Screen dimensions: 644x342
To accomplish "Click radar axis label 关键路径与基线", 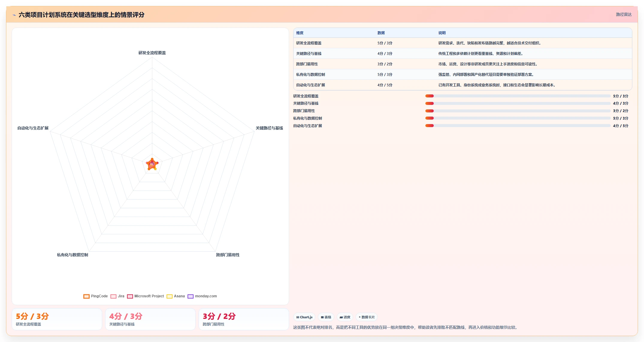I will point(269,128).
